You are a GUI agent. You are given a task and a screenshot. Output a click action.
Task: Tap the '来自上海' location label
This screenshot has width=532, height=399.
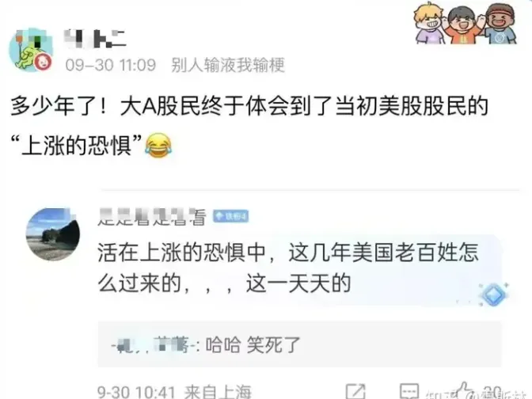coord(218,392)
